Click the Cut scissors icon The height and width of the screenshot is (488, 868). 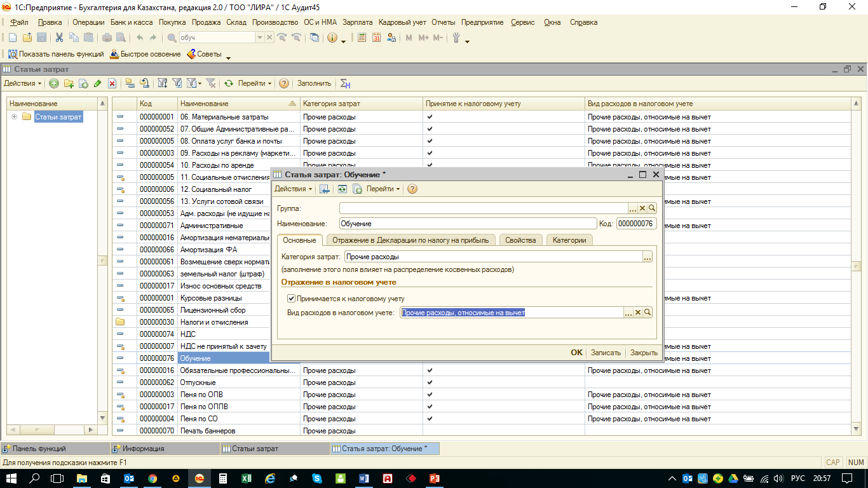click(59, 37)
